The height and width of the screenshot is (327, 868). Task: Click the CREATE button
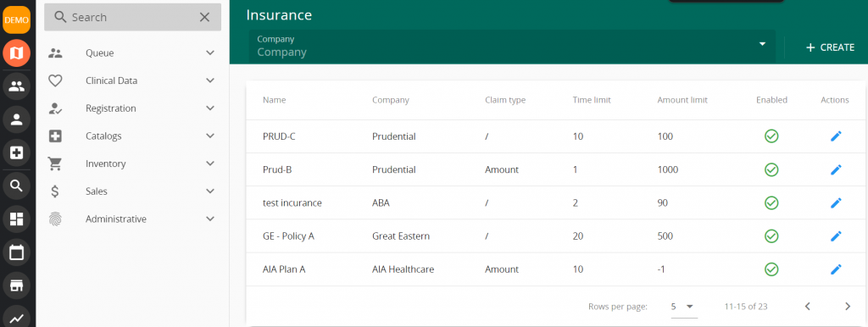tap(830, 47)
